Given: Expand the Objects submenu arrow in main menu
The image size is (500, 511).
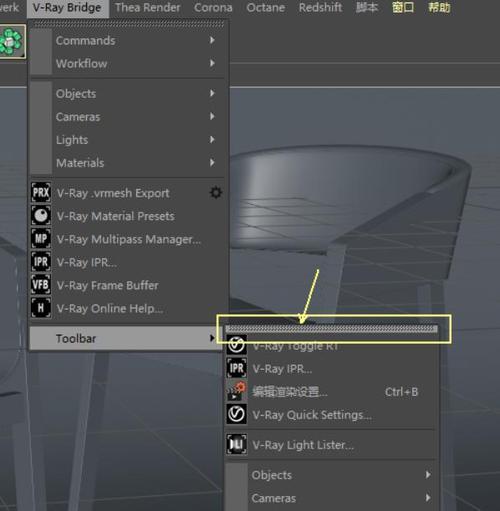Looking at the screenshot, I should tap(212, 93).
